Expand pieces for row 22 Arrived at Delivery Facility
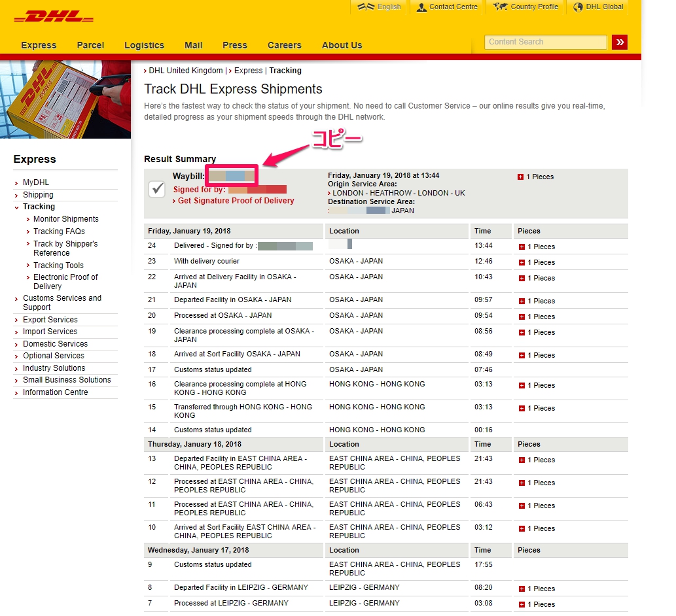676x616 pixels. [522, 279]
